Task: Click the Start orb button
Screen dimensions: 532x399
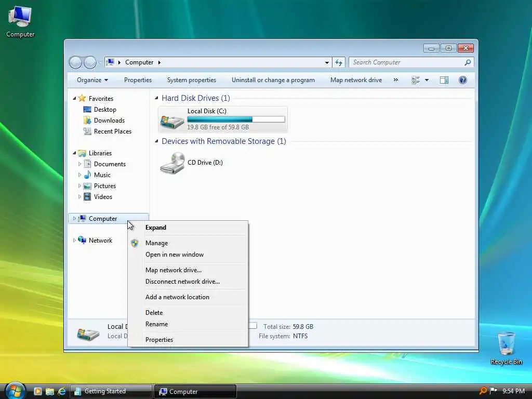Action: pos(15,390)
